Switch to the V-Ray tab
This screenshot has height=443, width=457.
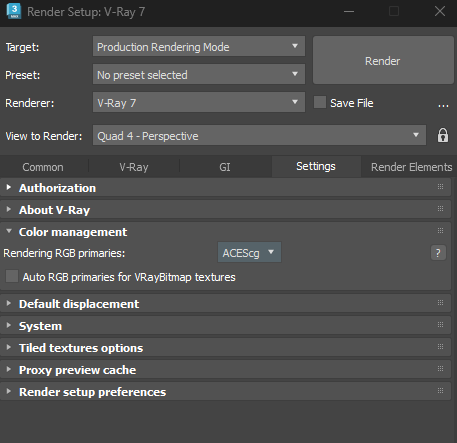[134, 167]
